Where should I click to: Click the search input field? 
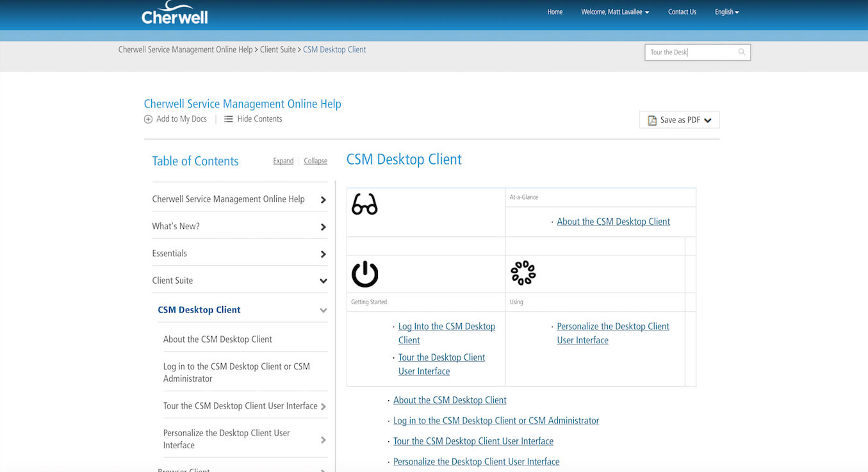[691, 53]
